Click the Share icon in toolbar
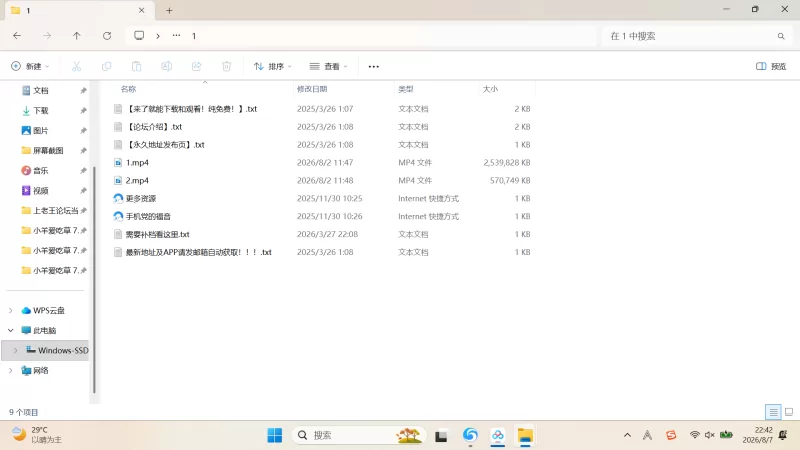The image size is (800, 450). click(196, 66)
